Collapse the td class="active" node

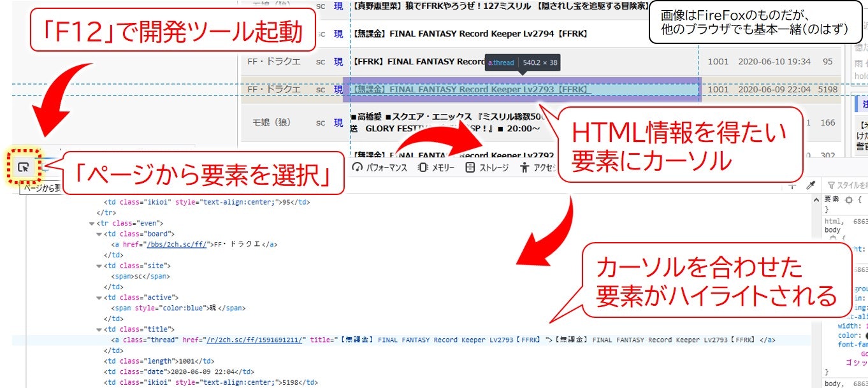pyautogui.click(x=99, y=298)
